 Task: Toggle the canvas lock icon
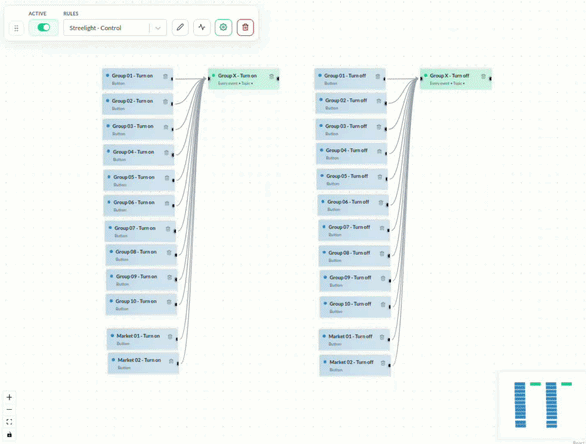pos(9,435)
